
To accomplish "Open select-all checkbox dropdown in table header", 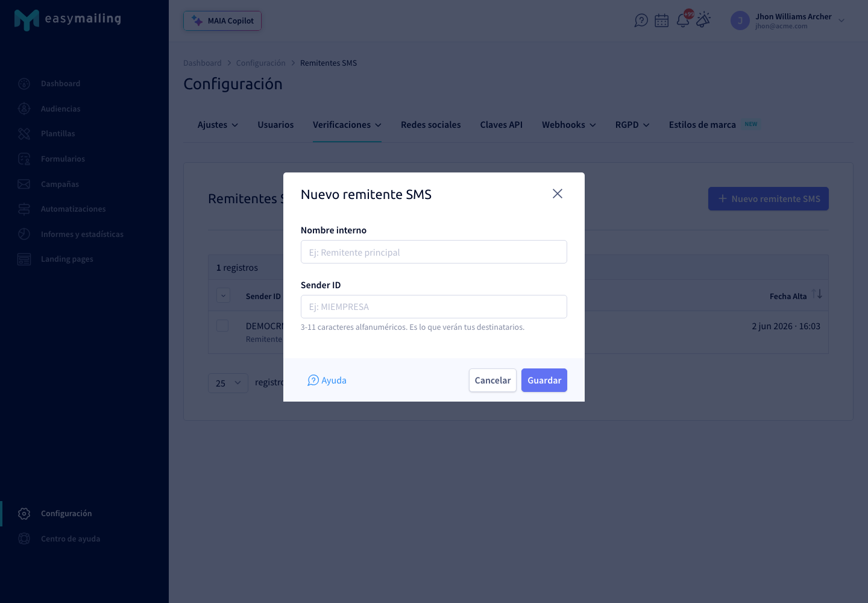I will tap(223, 296).
